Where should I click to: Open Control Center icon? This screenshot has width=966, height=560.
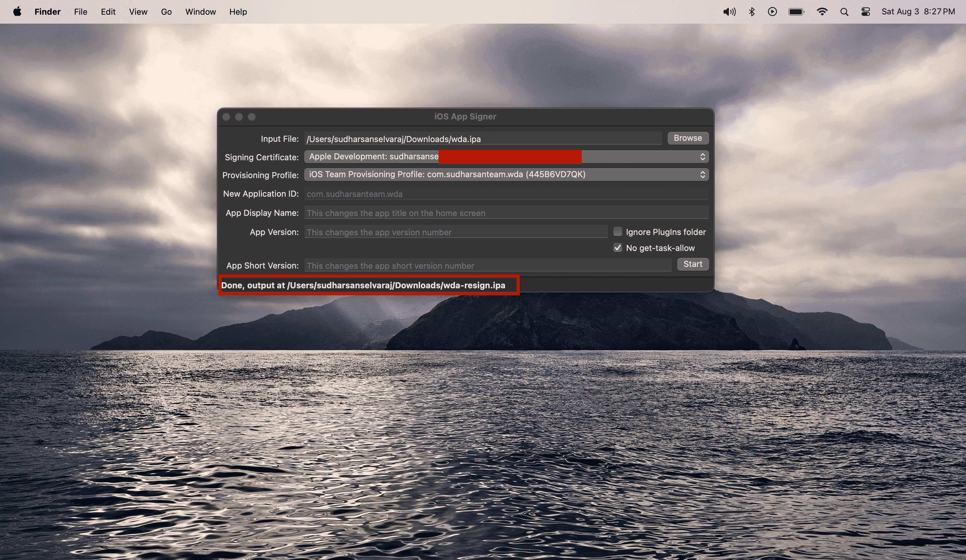865,11
